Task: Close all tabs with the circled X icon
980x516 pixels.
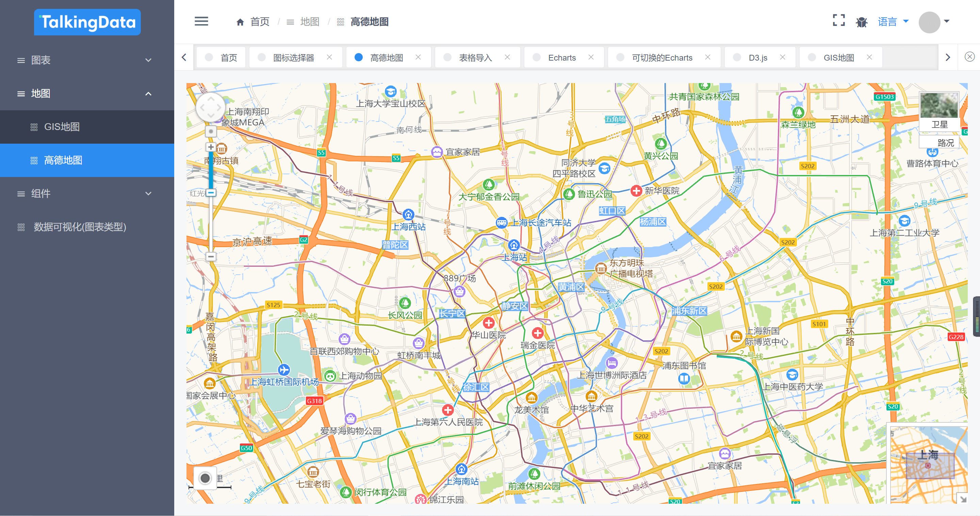Action: tap(970, 57)
